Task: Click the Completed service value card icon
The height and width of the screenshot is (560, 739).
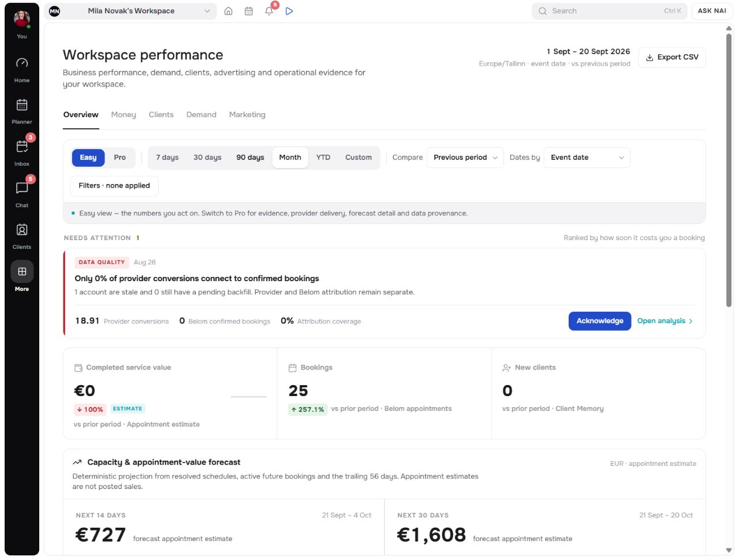Action: [79, 368]
